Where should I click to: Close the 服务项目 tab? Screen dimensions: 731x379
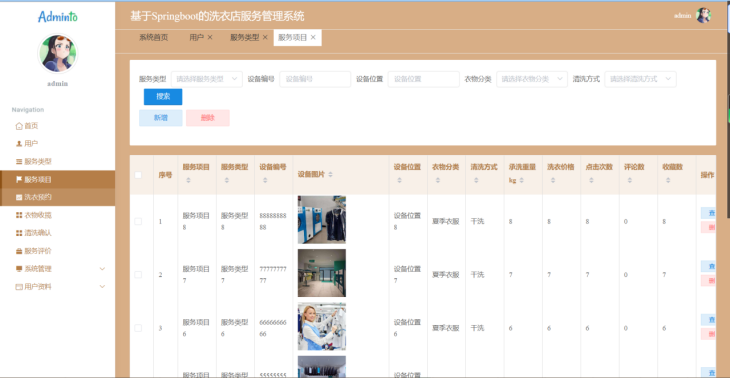click(313, 37)
